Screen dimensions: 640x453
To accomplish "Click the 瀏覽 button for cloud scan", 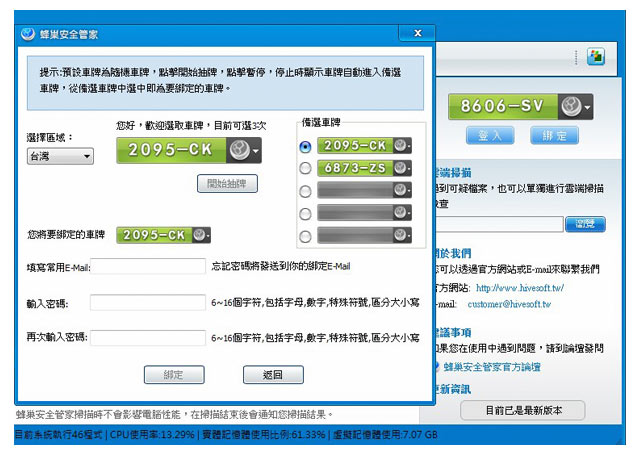I will [x=585, y=224].
